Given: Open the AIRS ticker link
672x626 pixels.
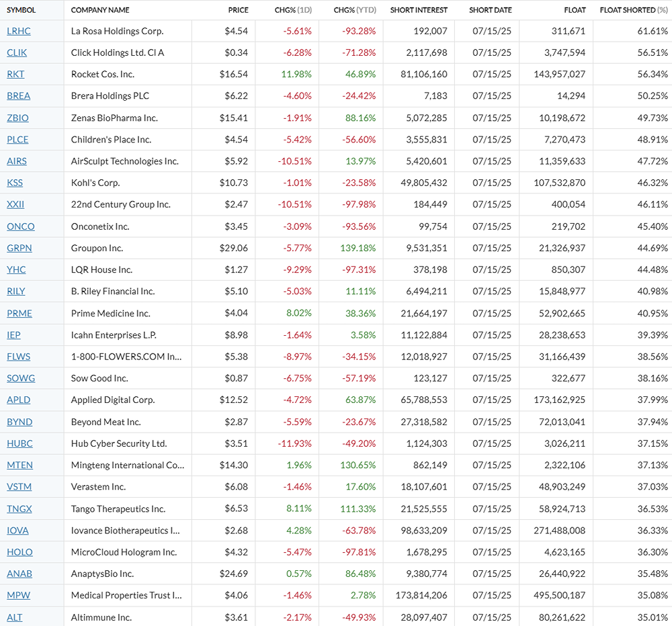Looking at the screenshot, I should tap(17, 161).
